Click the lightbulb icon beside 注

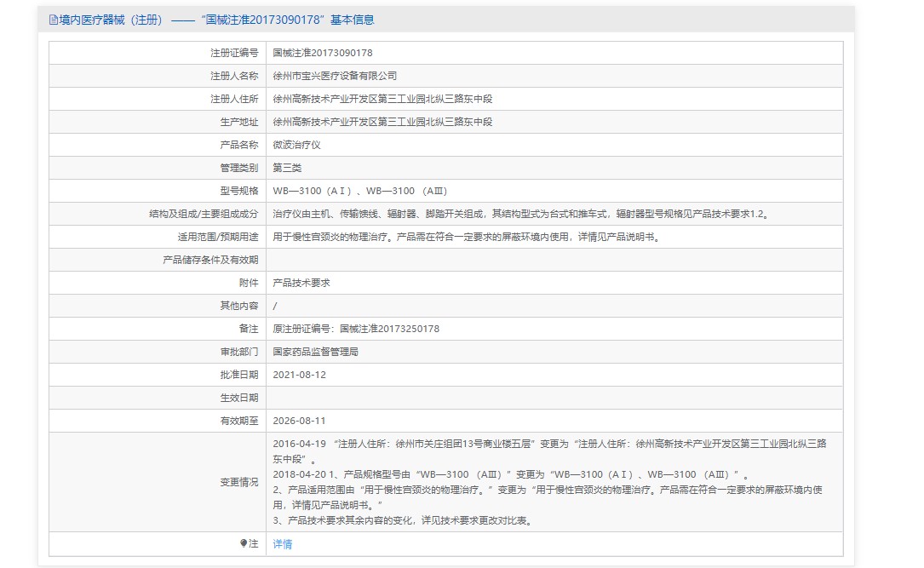coord(244,543)
